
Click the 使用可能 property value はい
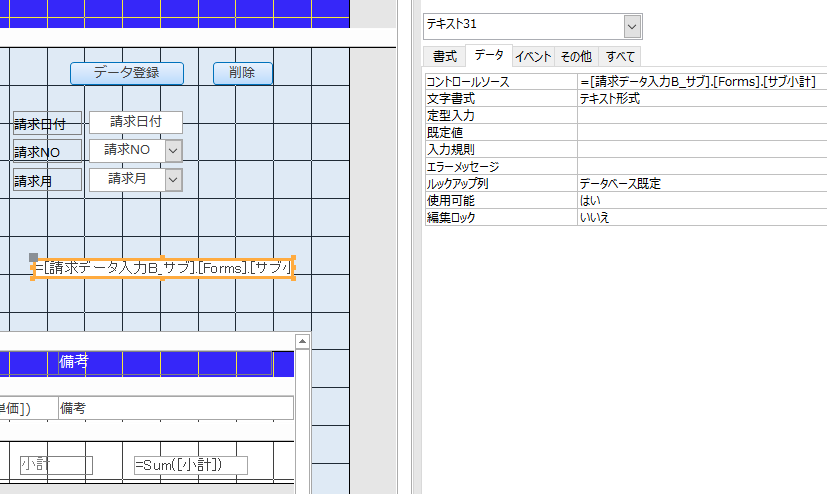point(702,200)
